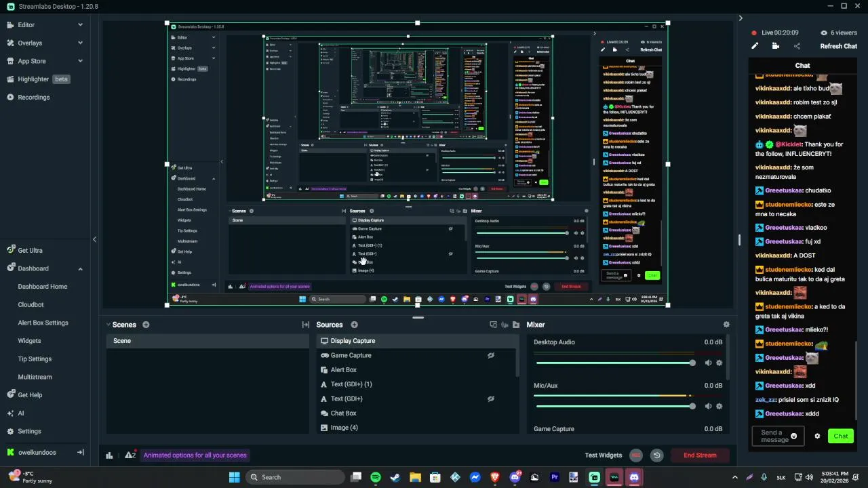Image resolution: width=868 pixels, height=488 pixels.
Task: Add a new scene with plus icon
Action: [146, 325]
